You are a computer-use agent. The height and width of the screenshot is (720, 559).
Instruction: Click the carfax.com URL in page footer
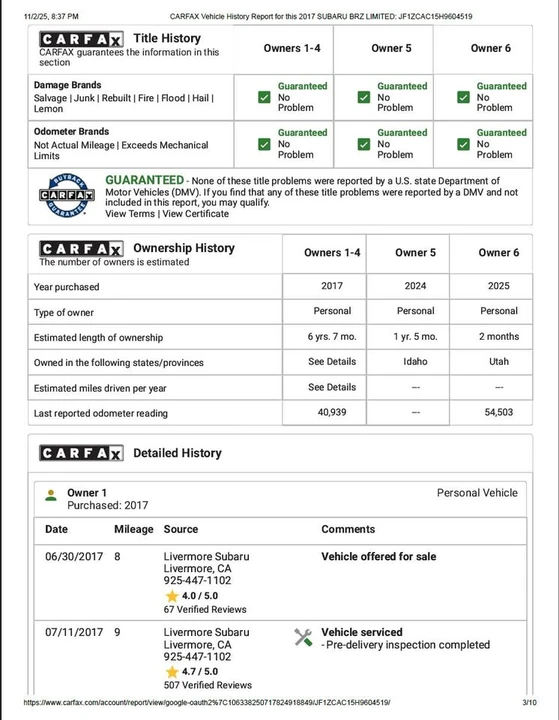point(207,703)
